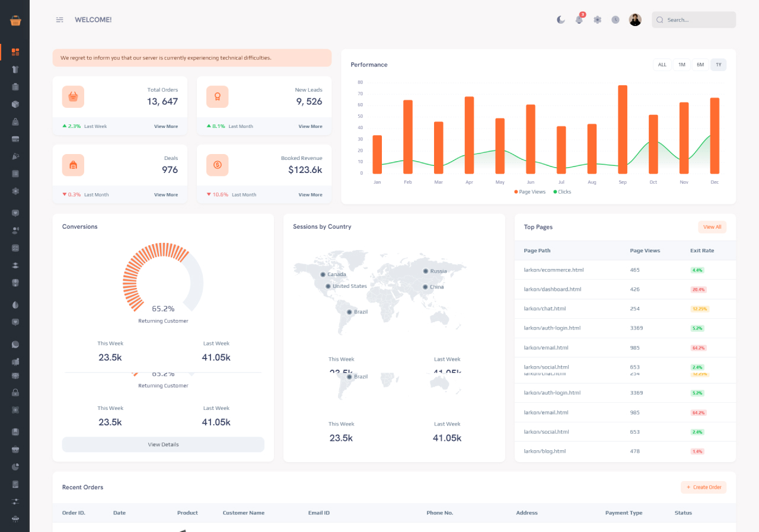Toggle the Page Views legend series
The width and height of the screenshot is (759, 532).
(x=530, y=191)
